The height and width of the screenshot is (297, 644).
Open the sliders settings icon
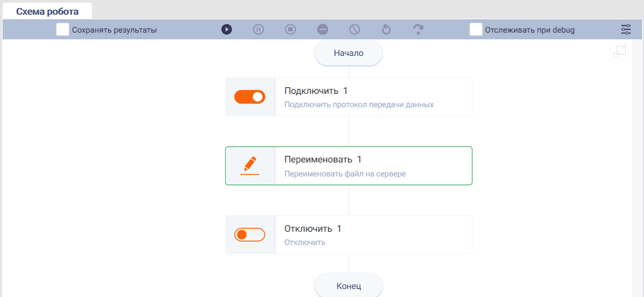click(626, 29)
